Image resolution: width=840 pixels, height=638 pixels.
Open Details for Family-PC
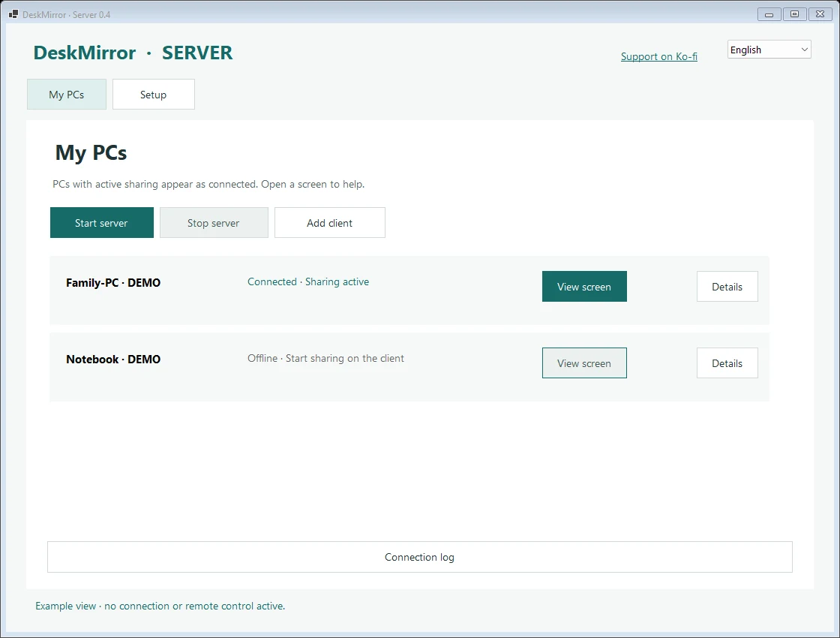[727, 286]
